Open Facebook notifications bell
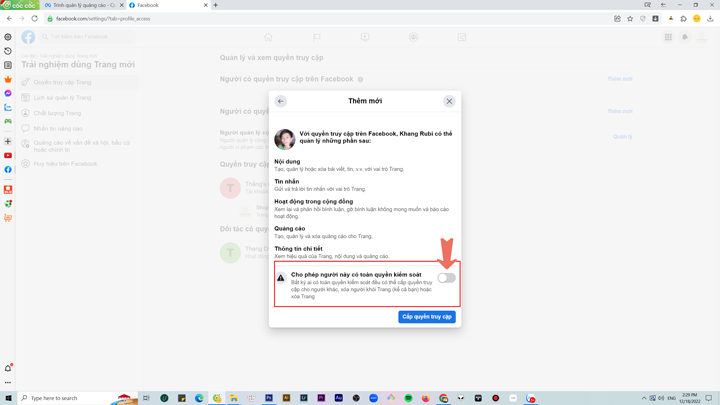 pyautogui.click(x=685, y=37)
